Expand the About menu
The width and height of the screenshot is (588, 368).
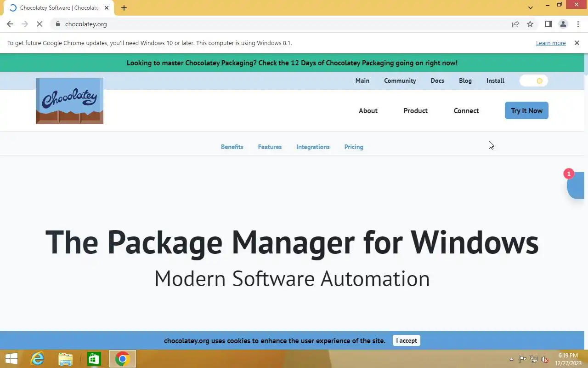(368, 110)
